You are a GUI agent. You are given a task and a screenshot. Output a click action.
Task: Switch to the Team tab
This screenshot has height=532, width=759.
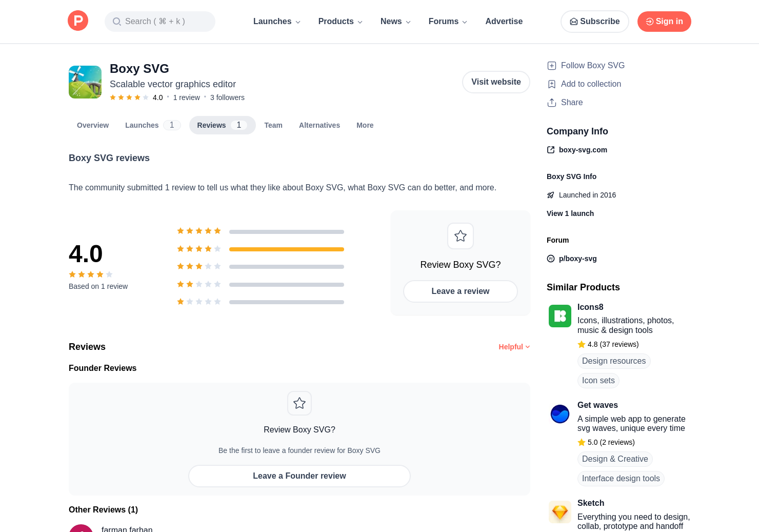[273, 125]
